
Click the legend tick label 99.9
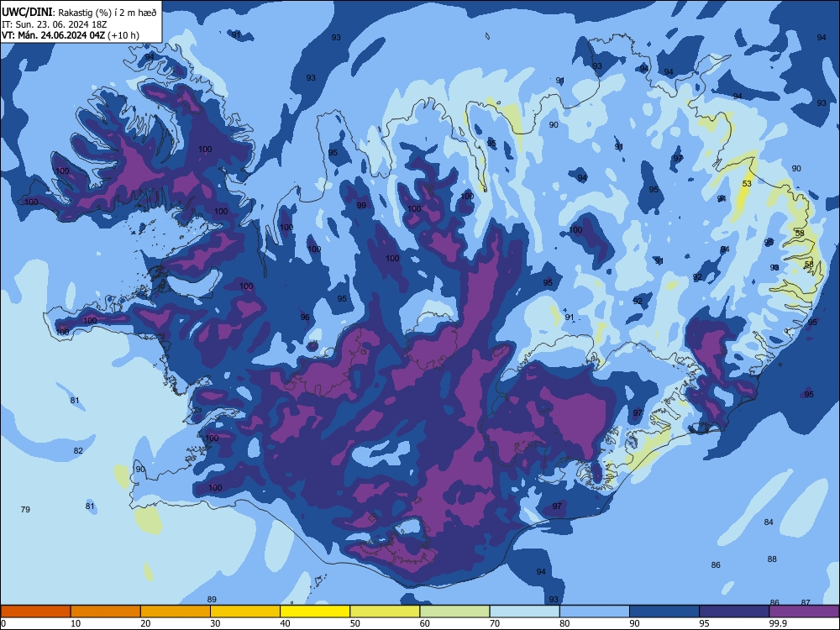[777, 623]
